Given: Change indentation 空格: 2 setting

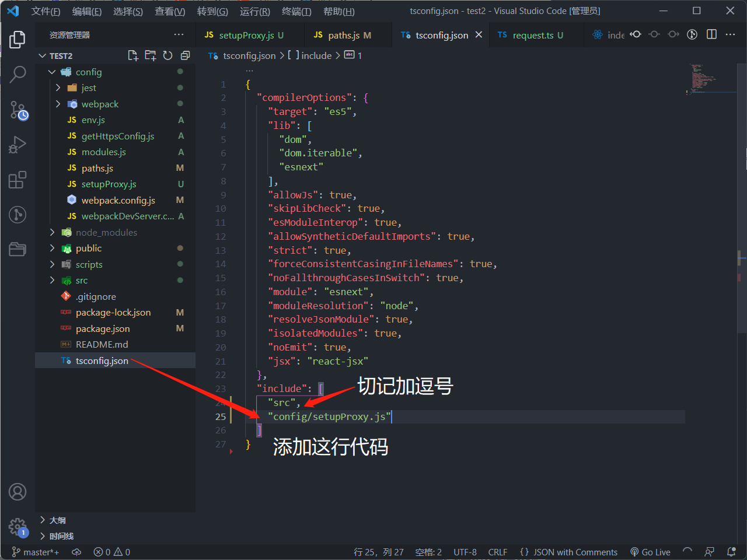Looking at the screenshot, I should (428, 552).
